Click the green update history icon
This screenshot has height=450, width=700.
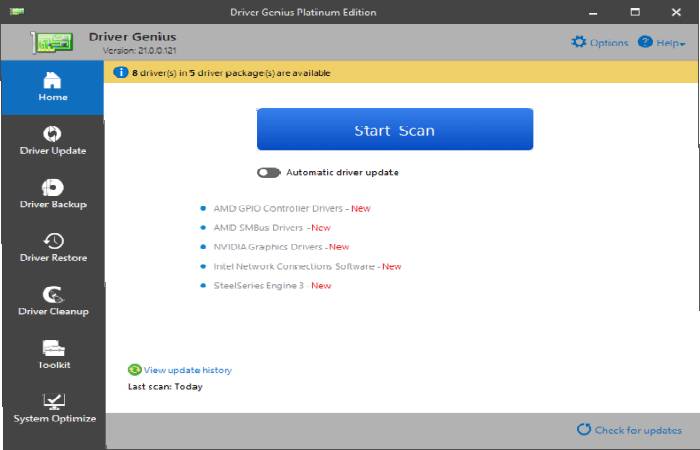click(x=134, y=370)
